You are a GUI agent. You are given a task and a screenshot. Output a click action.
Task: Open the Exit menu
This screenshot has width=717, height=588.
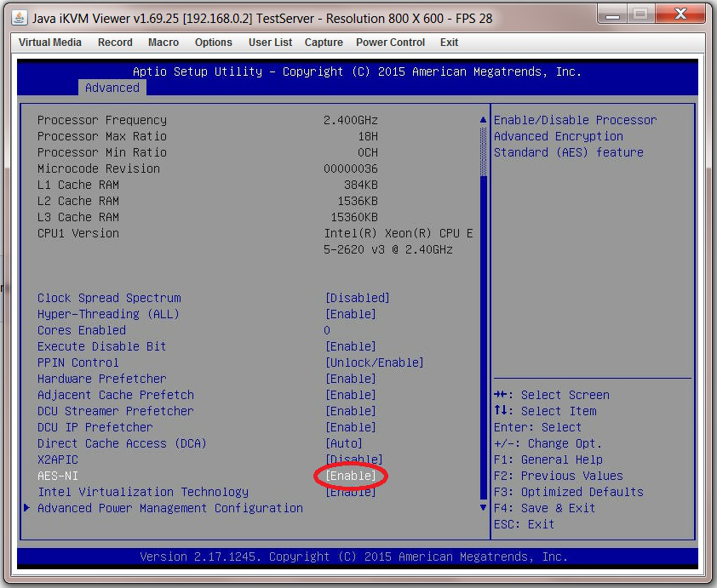(x=449, y=42)
